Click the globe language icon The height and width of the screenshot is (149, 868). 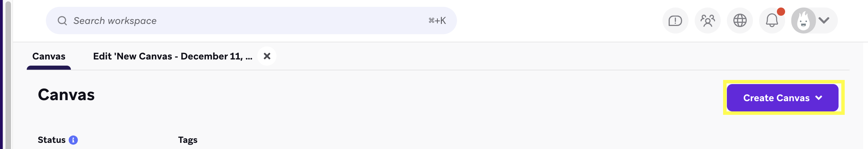[740, 21]
